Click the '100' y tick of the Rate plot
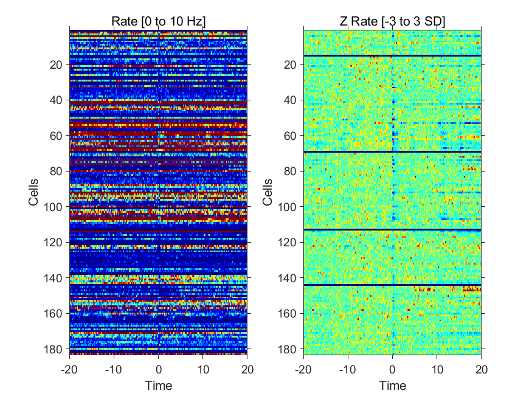532x399 pixels. click(53, 207)
